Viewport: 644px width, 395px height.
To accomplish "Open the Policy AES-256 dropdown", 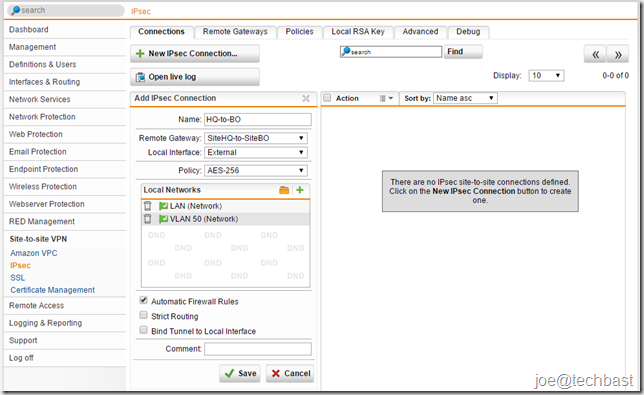I will coord(256,170).
